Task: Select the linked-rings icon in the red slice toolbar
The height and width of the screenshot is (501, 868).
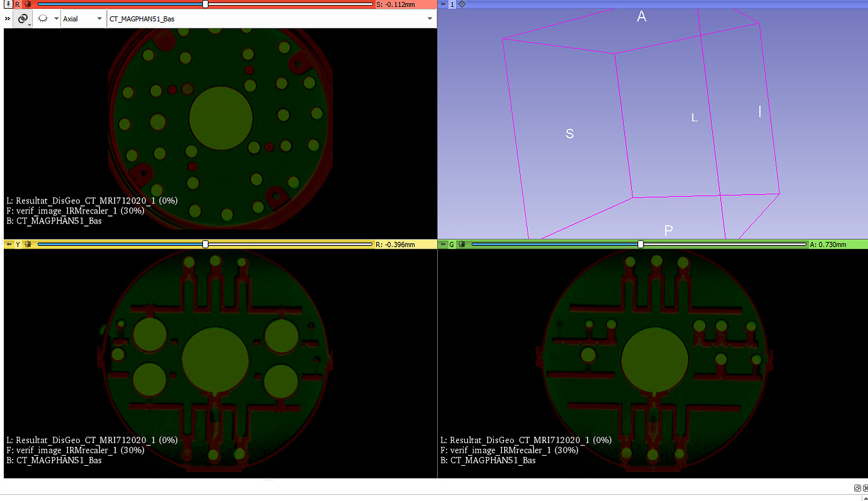Action: click(23, 18)
